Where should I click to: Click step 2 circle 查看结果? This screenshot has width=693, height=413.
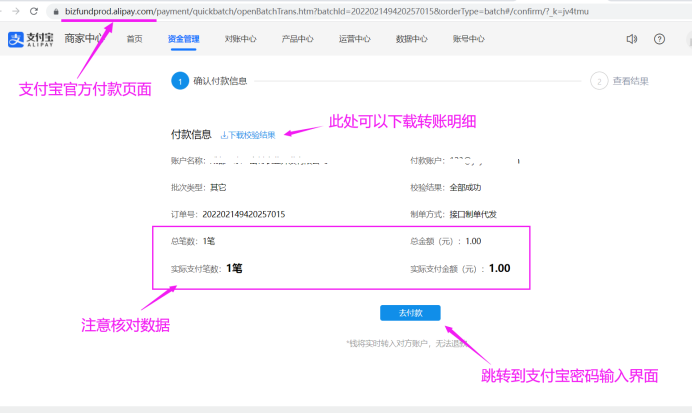click(599, 81)
